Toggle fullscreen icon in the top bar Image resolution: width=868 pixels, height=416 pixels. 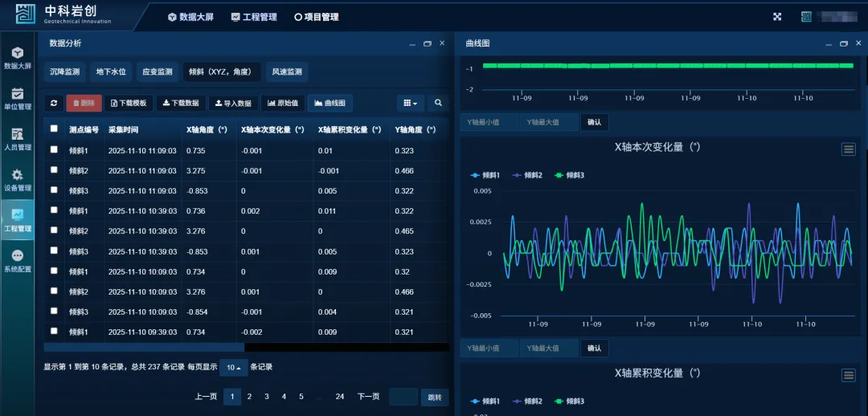777,17
